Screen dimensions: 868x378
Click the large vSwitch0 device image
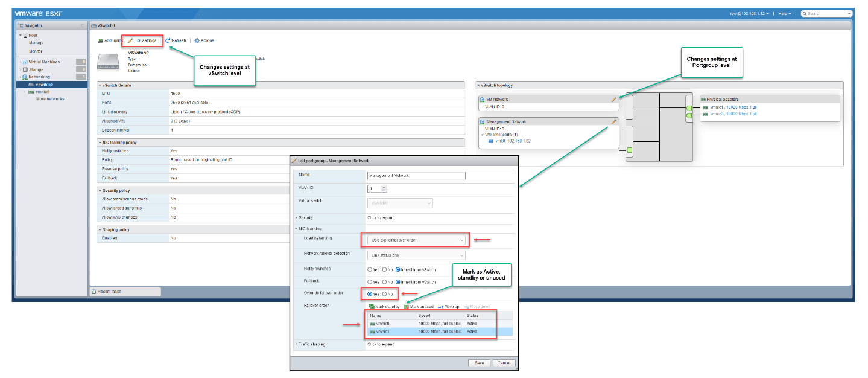click(110, 60)
